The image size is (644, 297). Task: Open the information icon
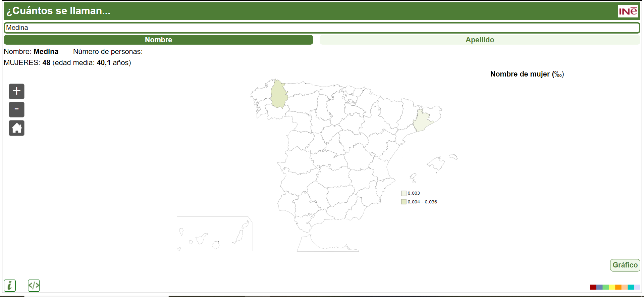click(x=10, y=286)
